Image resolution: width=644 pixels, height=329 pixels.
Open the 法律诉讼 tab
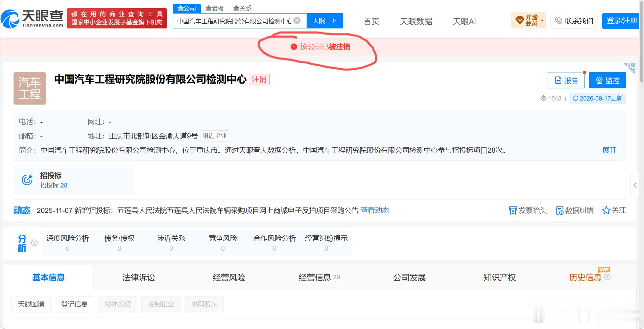click(x=139, y=278)
